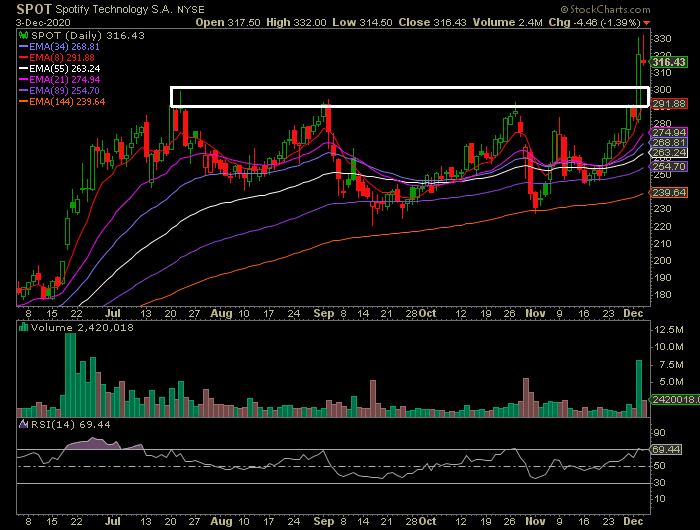This screenshot has height=530, width=700.
Task: Click the EMA(89) 254.70 legend entry
Action: 64,91
